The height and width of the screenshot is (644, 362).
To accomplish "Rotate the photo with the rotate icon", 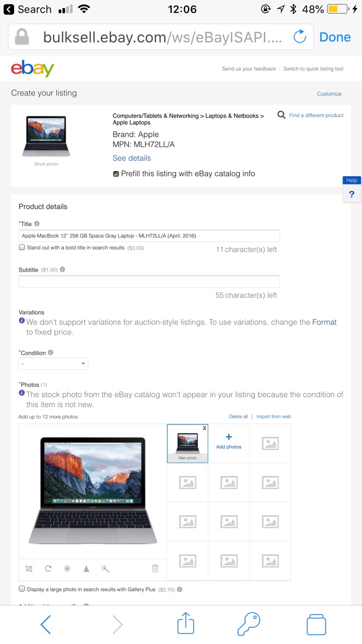I will (x=48, y=569).
